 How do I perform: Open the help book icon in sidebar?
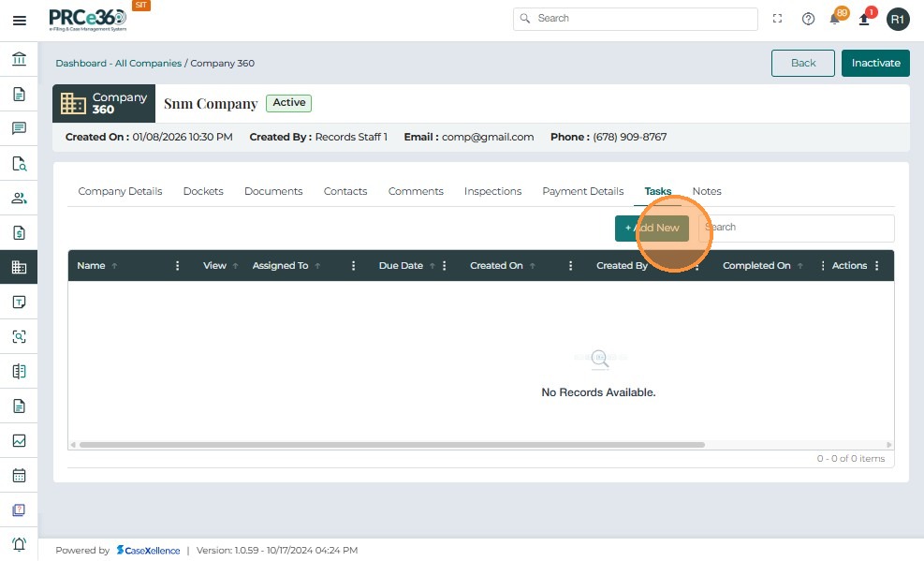point(19,509)
